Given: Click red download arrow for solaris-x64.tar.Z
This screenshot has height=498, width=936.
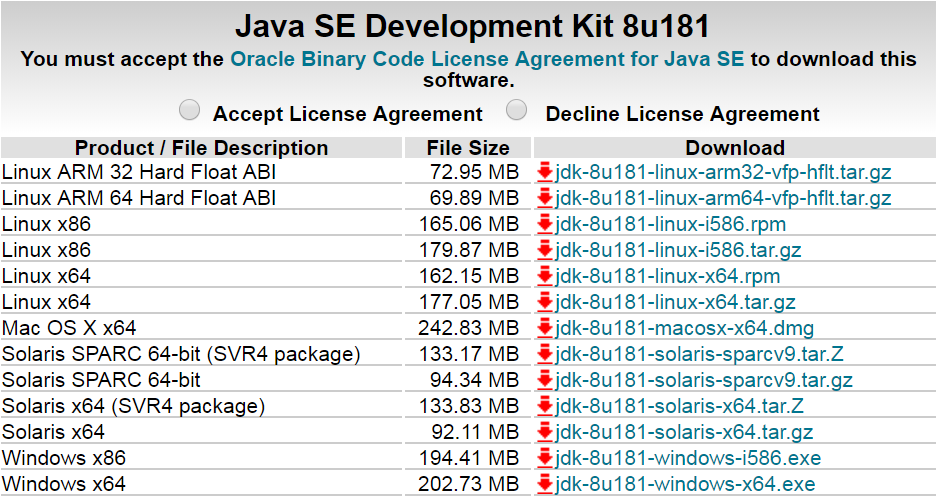Looking at the screenshot, I should 544,406.
